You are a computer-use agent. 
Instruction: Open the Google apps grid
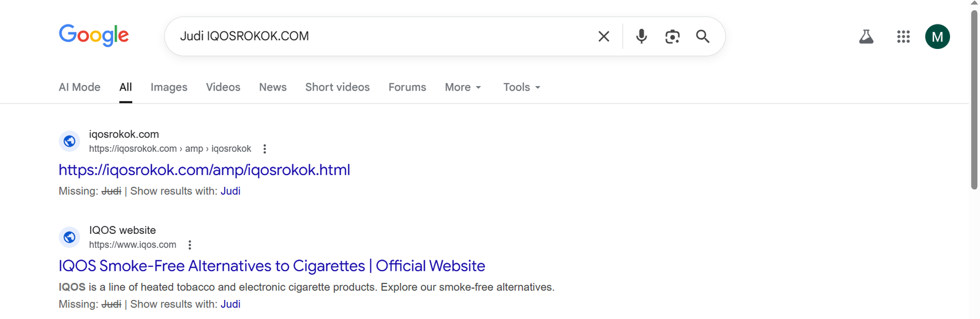pyautogui.click(x=903, y=37)
